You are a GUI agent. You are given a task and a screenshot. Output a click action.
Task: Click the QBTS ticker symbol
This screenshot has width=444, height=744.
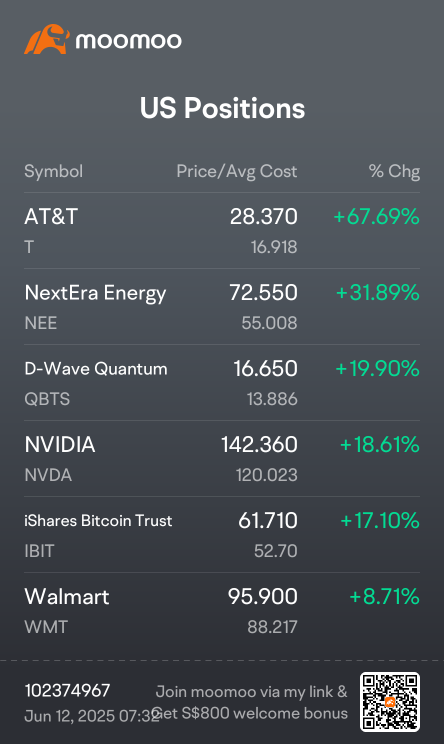47,399
